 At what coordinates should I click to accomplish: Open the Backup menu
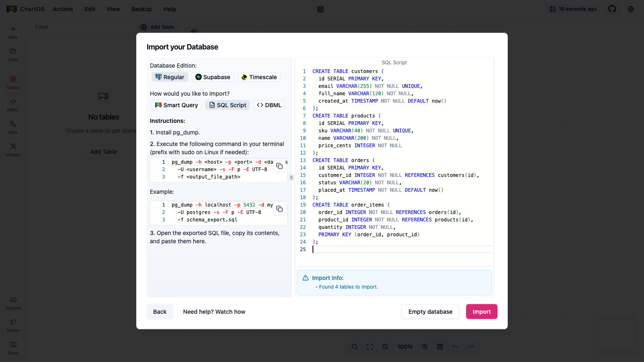point(142,9)
